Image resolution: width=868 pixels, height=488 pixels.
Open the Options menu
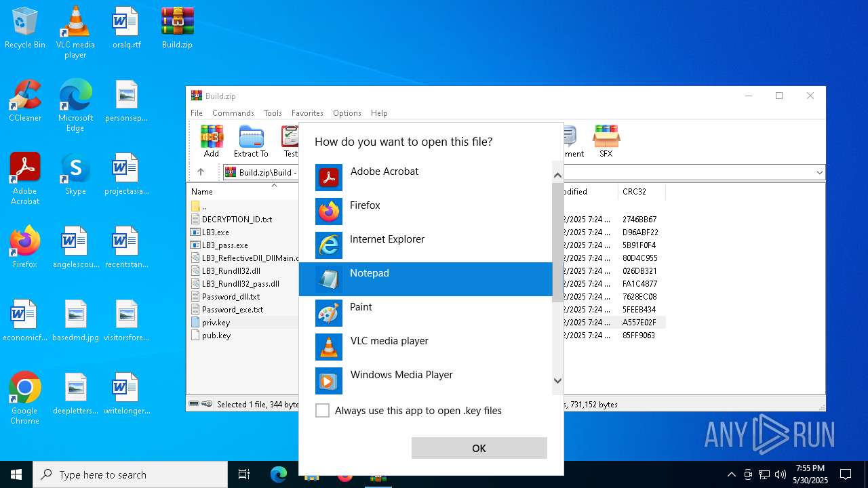coord(347,113)
